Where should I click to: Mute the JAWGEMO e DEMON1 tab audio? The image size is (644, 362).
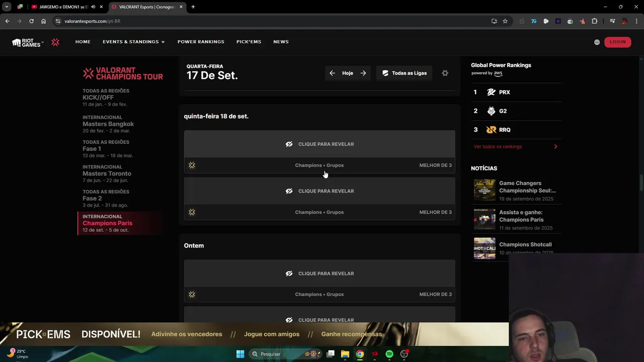(93, 7)
